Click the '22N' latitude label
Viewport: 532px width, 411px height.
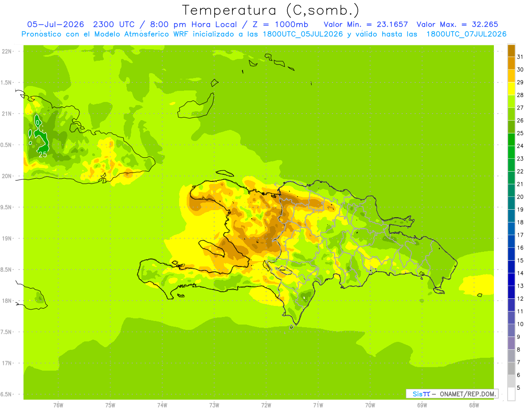(7, 51)
